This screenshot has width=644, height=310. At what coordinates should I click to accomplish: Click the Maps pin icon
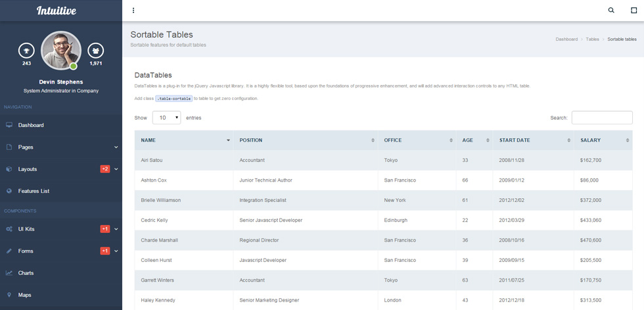coord(9,296)
